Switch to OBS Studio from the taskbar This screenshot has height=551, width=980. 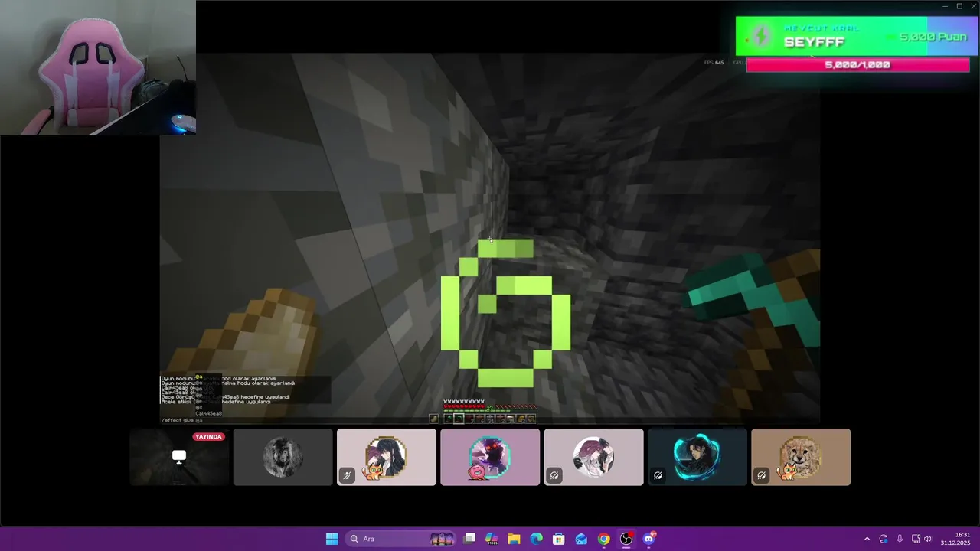626,539
